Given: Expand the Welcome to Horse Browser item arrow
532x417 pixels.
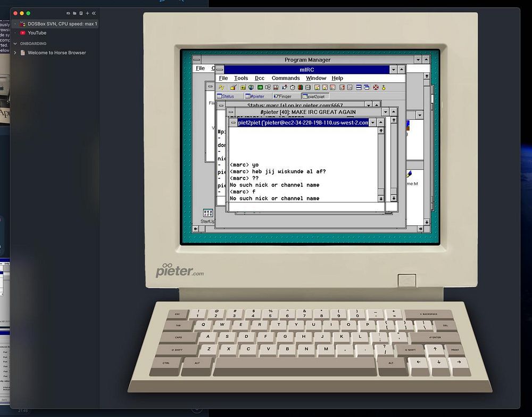Looking at the screenshot, I should point(15,53).
